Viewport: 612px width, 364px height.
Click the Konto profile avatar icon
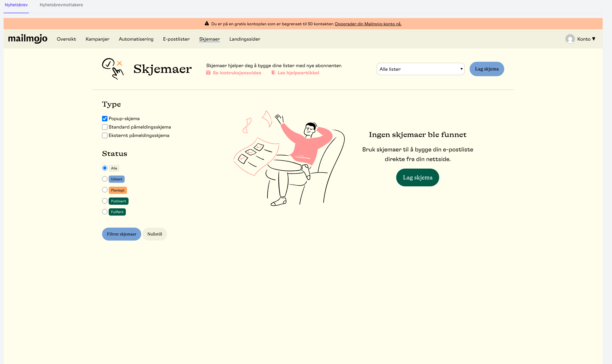pyautogui.click(x=570, y=39)
